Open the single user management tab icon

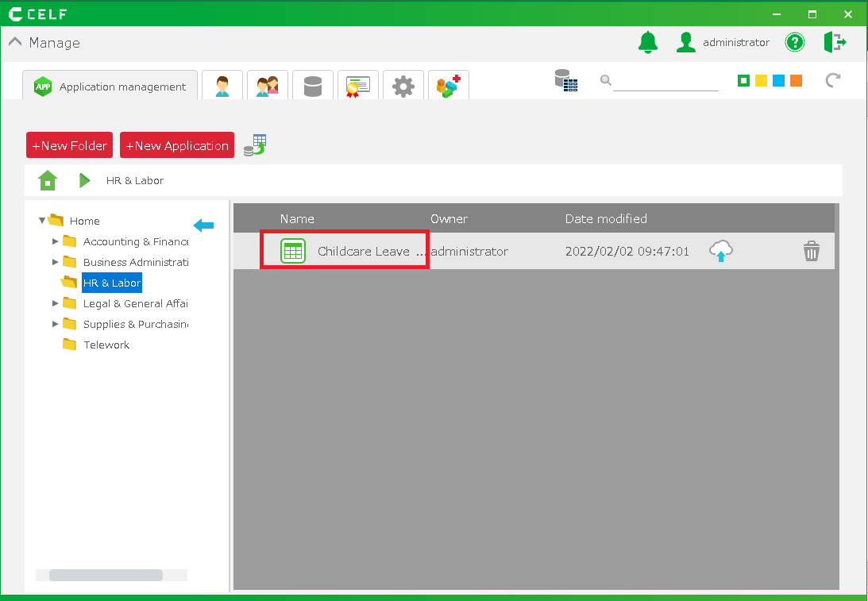coord(222,86)
